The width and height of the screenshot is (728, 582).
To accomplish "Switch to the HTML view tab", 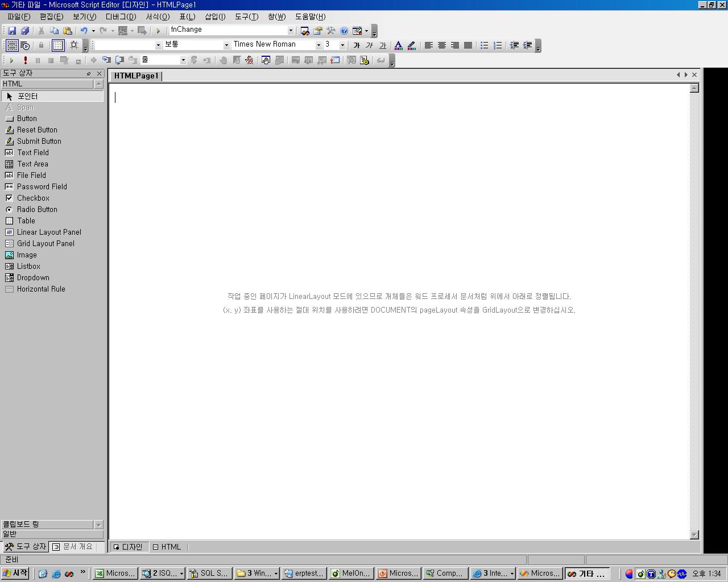I will pos(166,547).
